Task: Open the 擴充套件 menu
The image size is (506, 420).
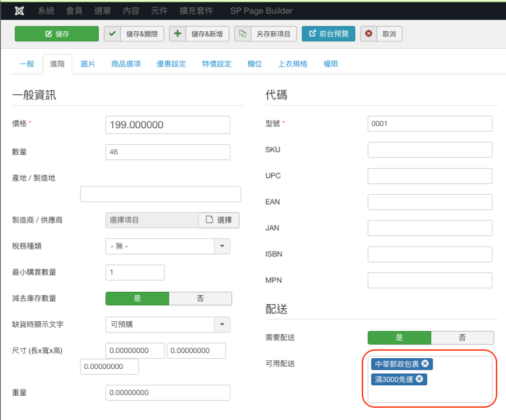Action: click(197, 11)
